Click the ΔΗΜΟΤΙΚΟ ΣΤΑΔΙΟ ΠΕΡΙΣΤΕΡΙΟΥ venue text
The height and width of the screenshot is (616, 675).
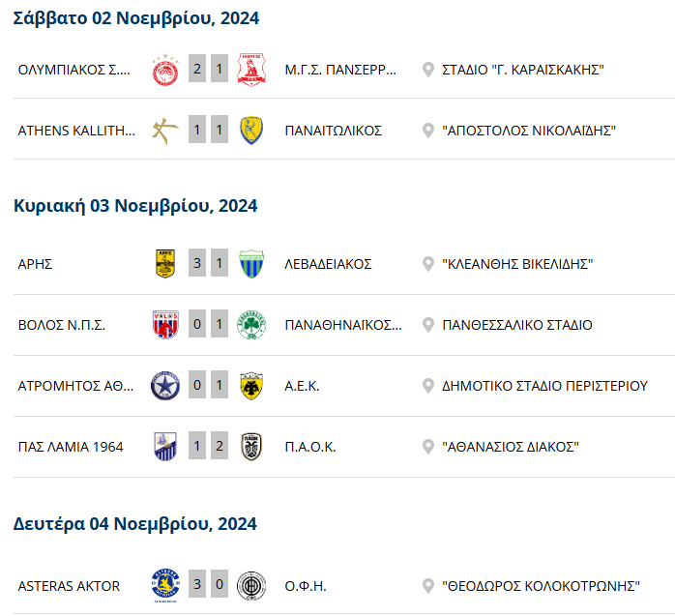544,386
